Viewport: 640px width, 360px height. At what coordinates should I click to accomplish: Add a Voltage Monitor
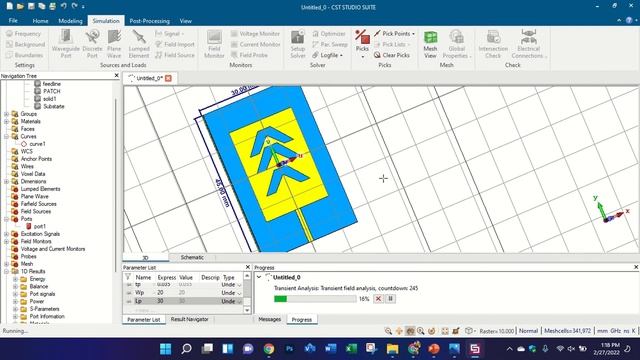(255, 34)
